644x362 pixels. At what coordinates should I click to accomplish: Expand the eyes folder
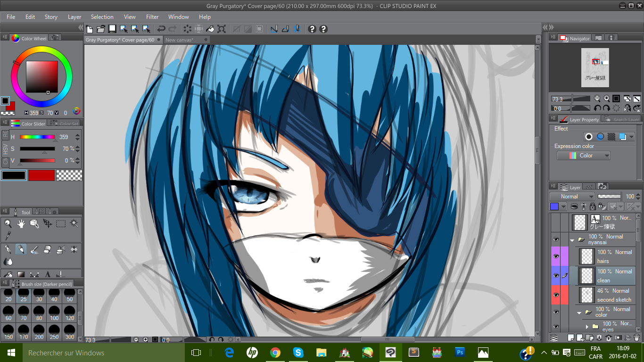point(587,326)
